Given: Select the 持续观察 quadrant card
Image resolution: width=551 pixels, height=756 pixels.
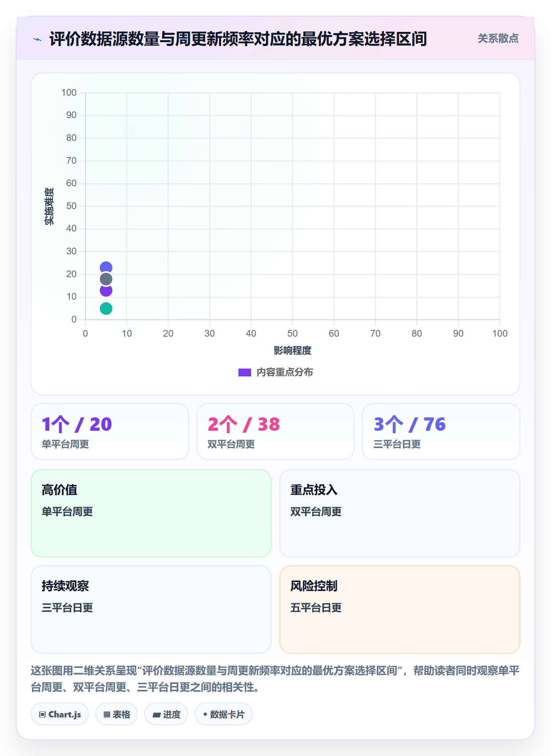Looking at the screenshot, I should pyautogui.click(x=151, y=610).
